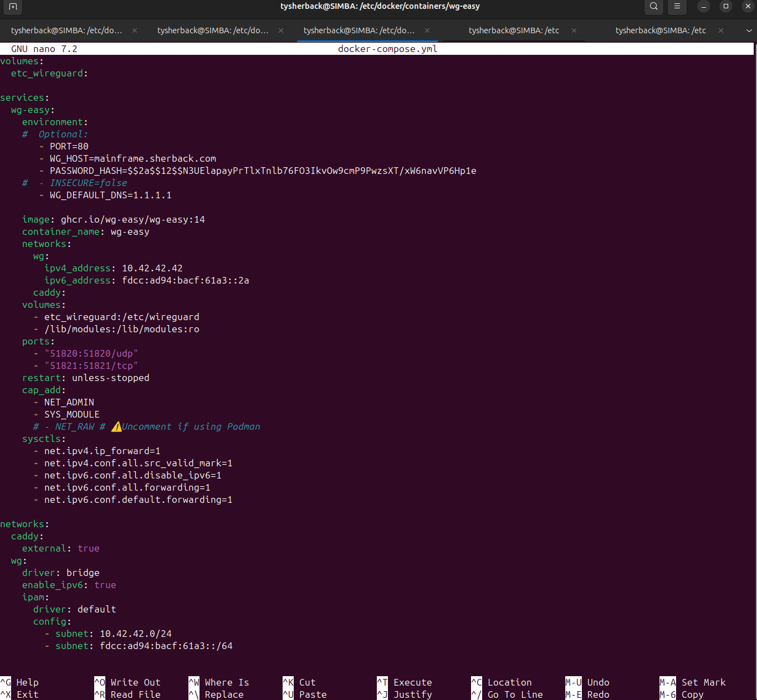Image resolution: width=757 pixels, height=700 pixels.
Task: Click the Copy shortcut
Action: 682,694
